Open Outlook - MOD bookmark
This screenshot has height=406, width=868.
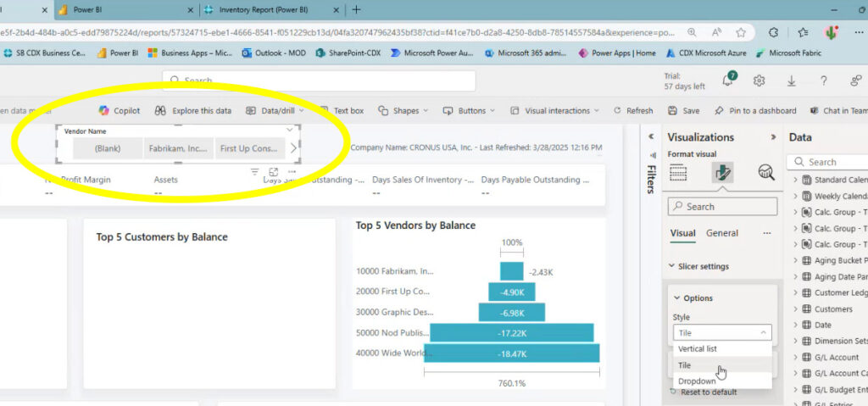(x=274, y=53)
